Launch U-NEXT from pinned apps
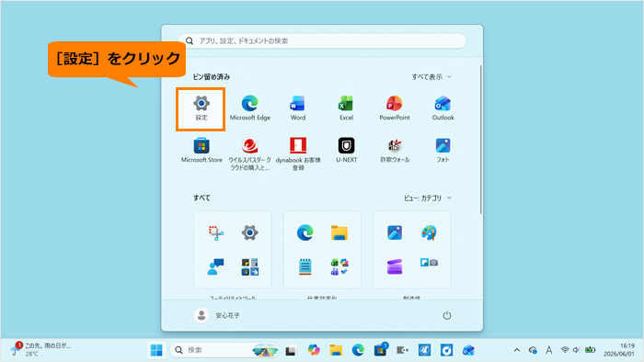644x362 pixels. pos(346,151)
